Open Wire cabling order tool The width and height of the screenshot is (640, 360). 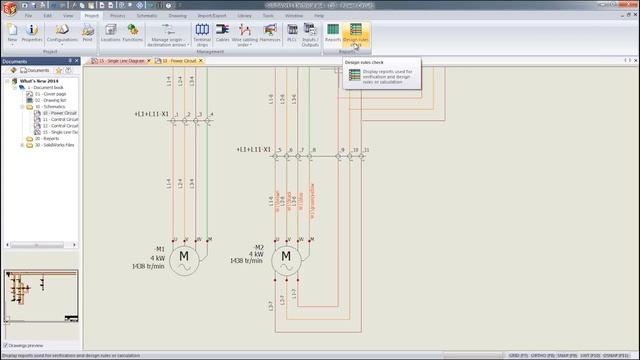[245, 35]
